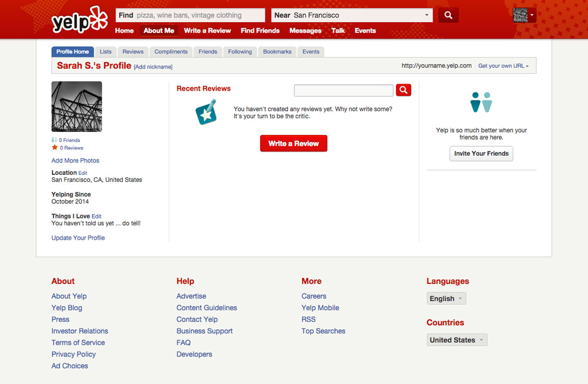This screenshot has width=588, height=384.
Task: Open About Yelp footer link
Action: coord(69,296)
